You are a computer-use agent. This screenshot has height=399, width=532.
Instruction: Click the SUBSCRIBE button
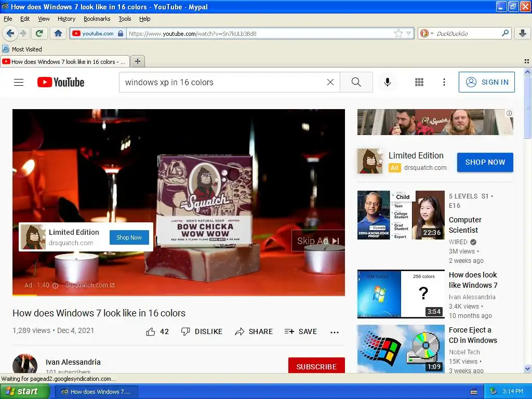[316, 366]
